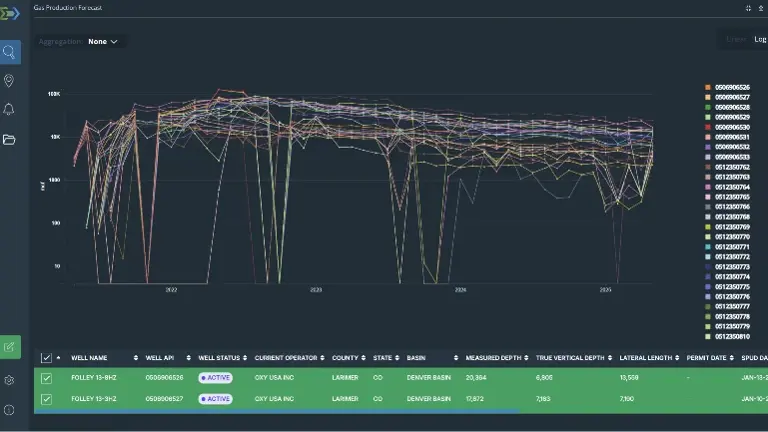
Task: Click the horizontal scrollbar below the table
Action: 280,411
